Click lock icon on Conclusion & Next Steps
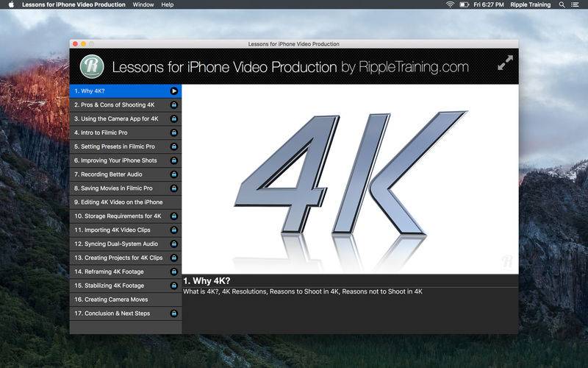 pyautogui.click(x=173, y=314)
